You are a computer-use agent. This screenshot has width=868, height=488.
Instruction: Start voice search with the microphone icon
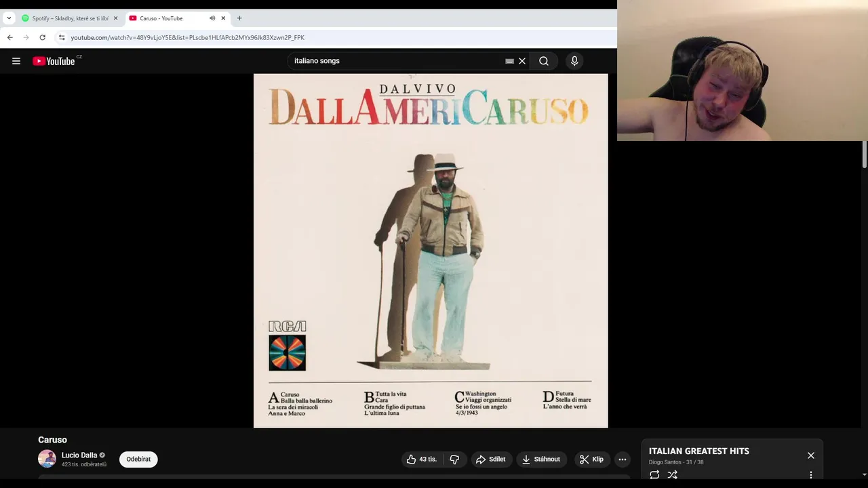tap(574, 61)
